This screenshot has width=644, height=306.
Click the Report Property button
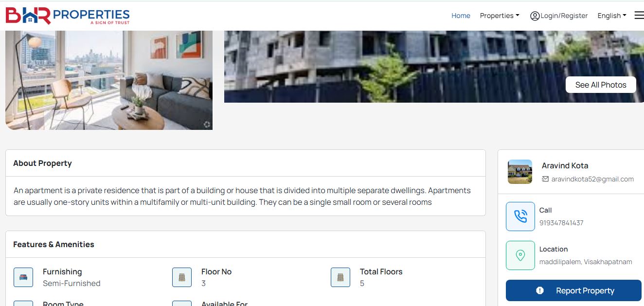click(x=573, y=290)
